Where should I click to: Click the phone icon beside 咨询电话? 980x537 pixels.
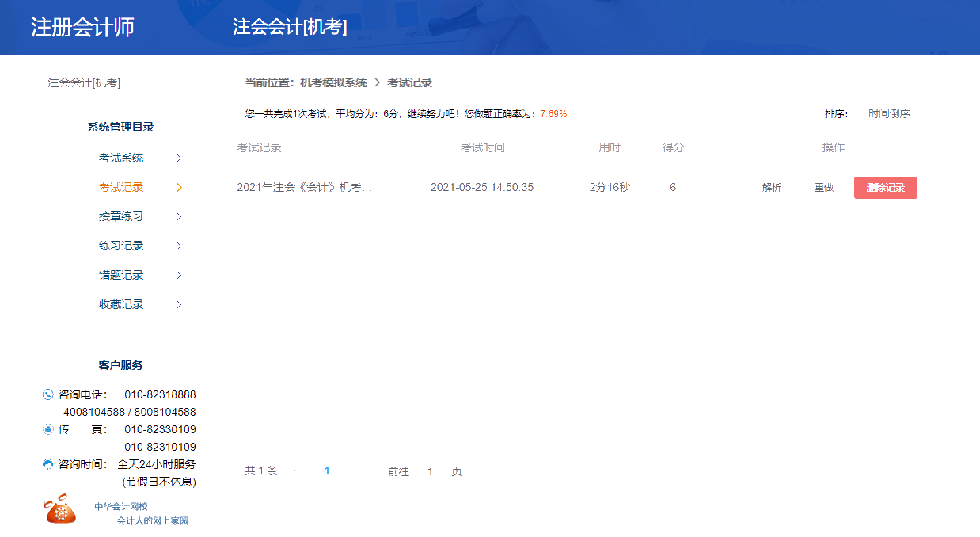point(47,394)
